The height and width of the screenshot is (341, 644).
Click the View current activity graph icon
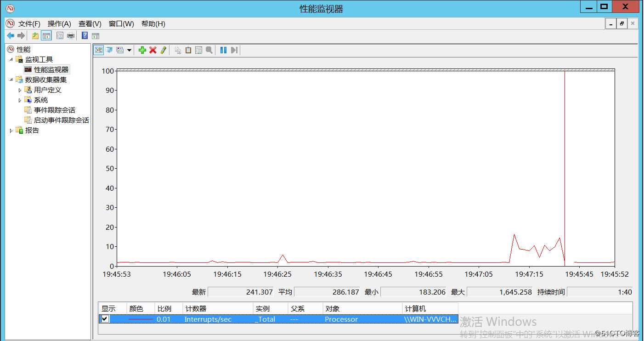(98, 50)
